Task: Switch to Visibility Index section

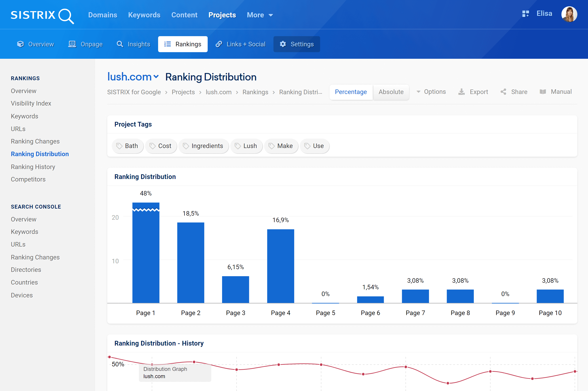Action: tap(31, 103)
